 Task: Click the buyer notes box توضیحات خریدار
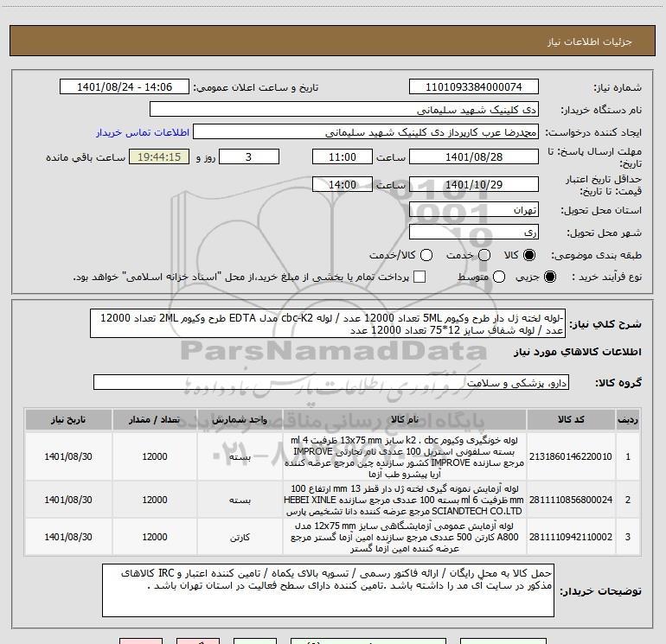tap(328, 590)
